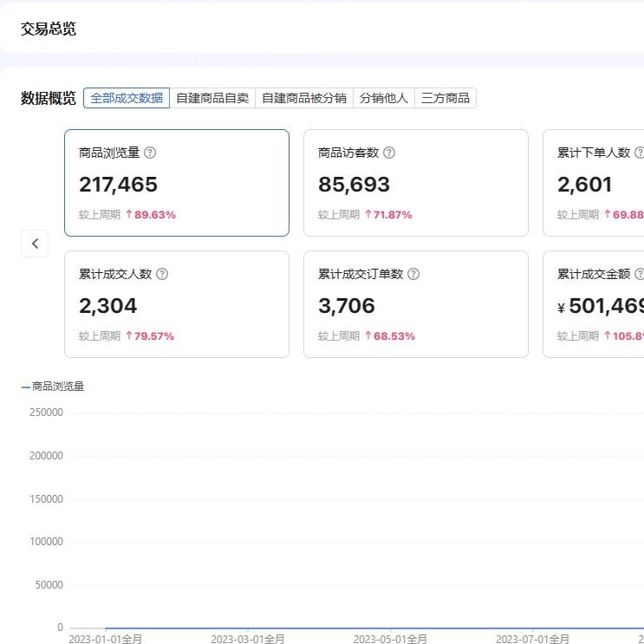Select the 累计成交人数 metric card
644x644 pixels.
point(177,304)
